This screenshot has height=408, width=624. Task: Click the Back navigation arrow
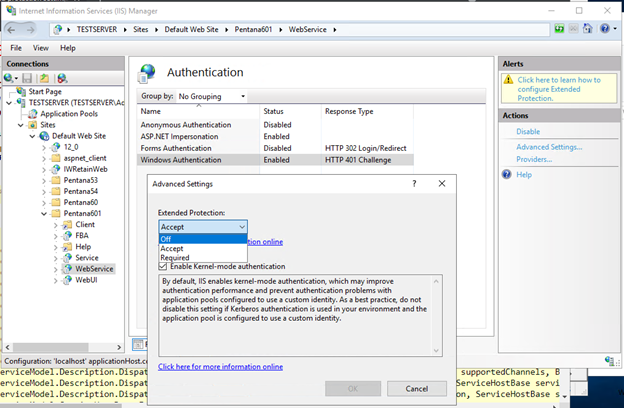click(x=11, y=30)
